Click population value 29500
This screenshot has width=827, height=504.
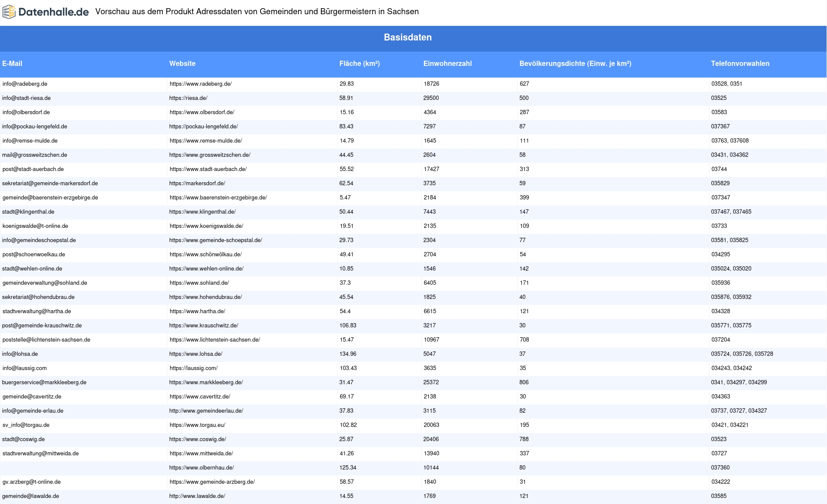(431, 98)
